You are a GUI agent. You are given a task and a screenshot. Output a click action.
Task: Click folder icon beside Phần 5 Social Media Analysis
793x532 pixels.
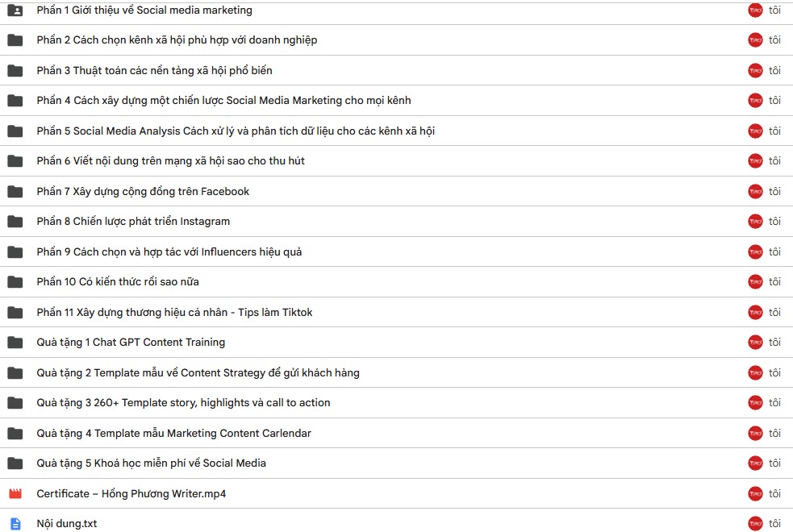pyautogui.click(x=15, y=131)
